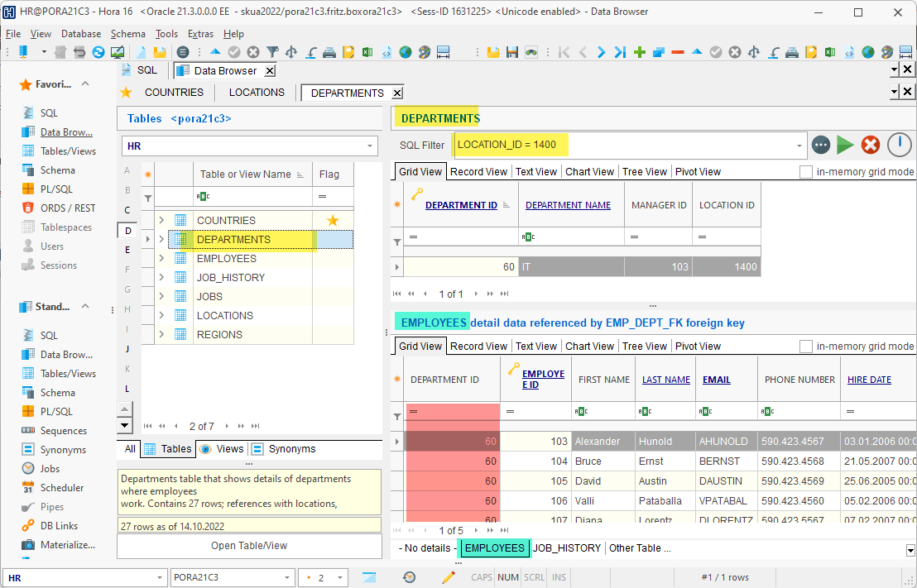
Task: Click the pencil icon in status bar
Action: (x=449, y=577)
